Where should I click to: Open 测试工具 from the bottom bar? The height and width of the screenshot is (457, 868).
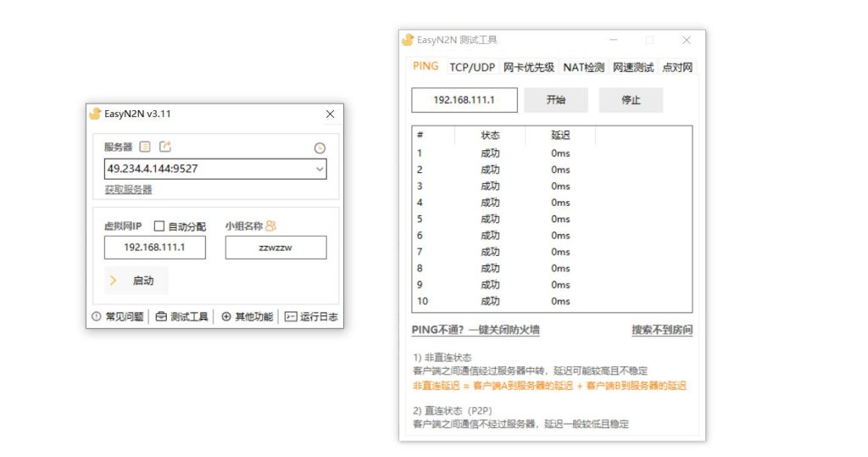pyautogui.click(x=181, y=316)
